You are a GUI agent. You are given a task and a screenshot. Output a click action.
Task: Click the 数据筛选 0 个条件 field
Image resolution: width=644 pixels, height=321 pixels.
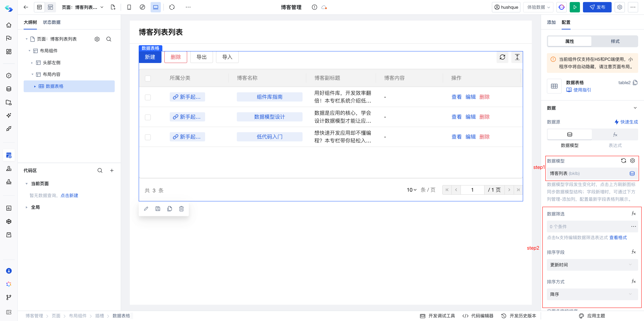pyautogui.click(x=592, y=227)
